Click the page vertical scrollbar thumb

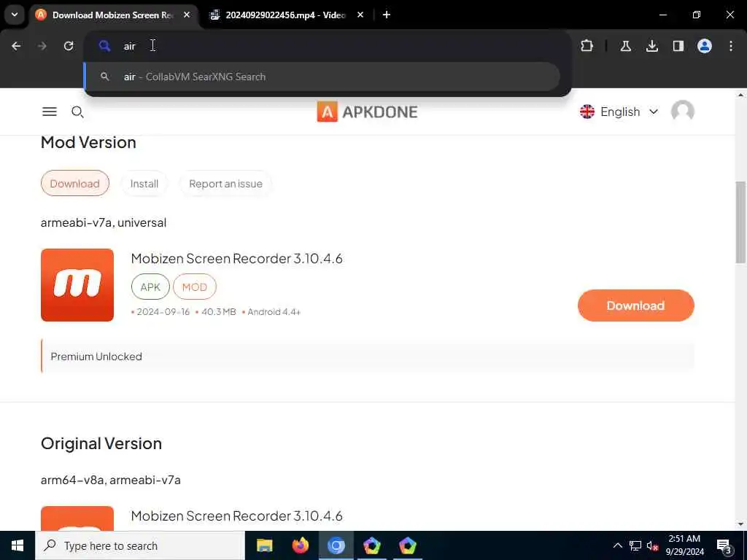point(740,222)
